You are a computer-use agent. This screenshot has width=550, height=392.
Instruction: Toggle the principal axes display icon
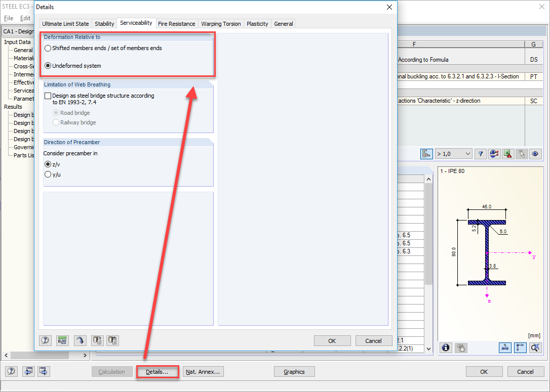520,348
